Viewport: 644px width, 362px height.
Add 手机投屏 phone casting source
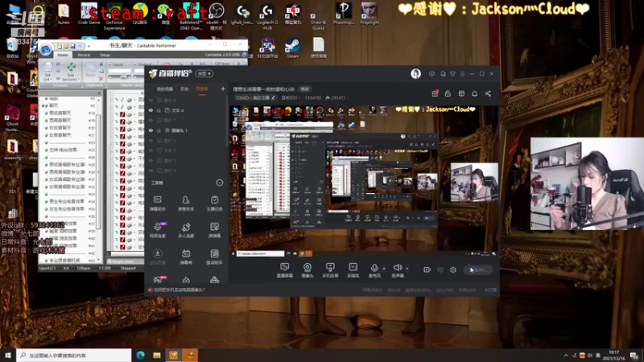coord(330,270)
